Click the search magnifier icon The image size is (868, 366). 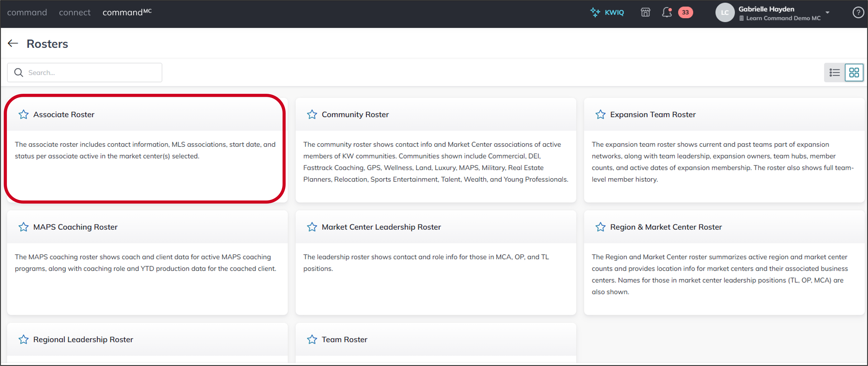[19, 72]
